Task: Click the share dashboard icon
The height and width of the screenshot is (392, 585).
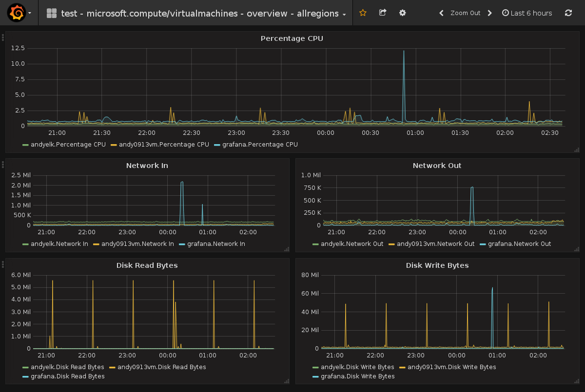Action: 383,13
